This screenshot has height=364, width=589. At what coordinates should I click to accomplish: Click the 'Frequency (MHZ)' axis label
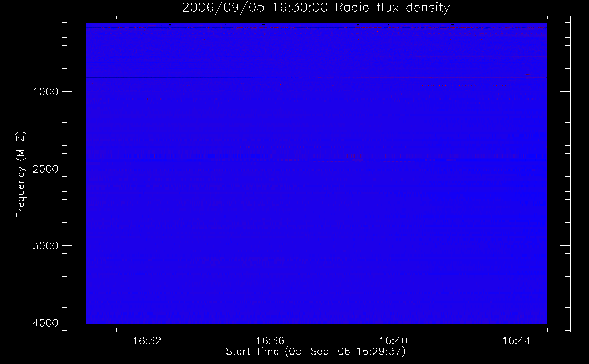pos(21,175)
